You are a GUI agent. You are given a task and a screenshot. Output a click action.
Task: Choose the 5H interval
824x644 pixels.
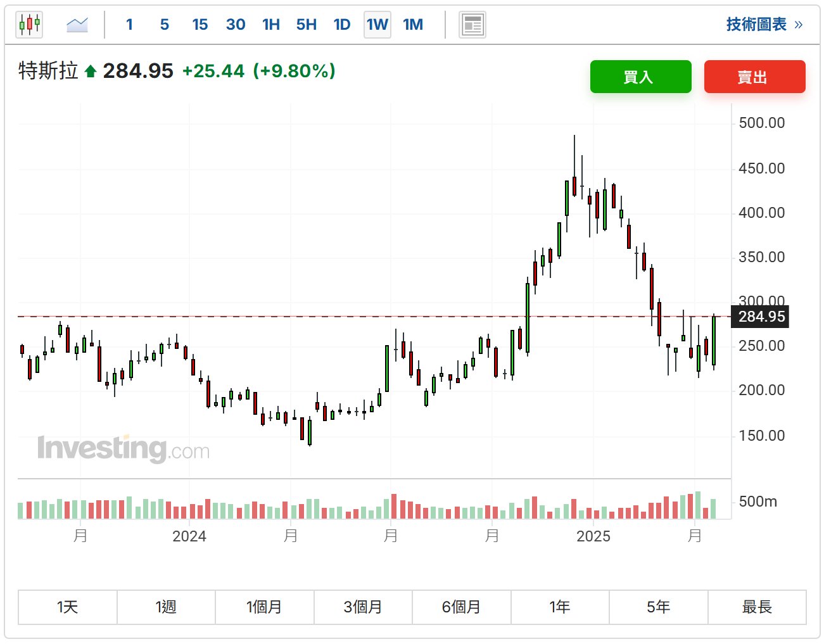pyautogui.click(x=307, y=25)
